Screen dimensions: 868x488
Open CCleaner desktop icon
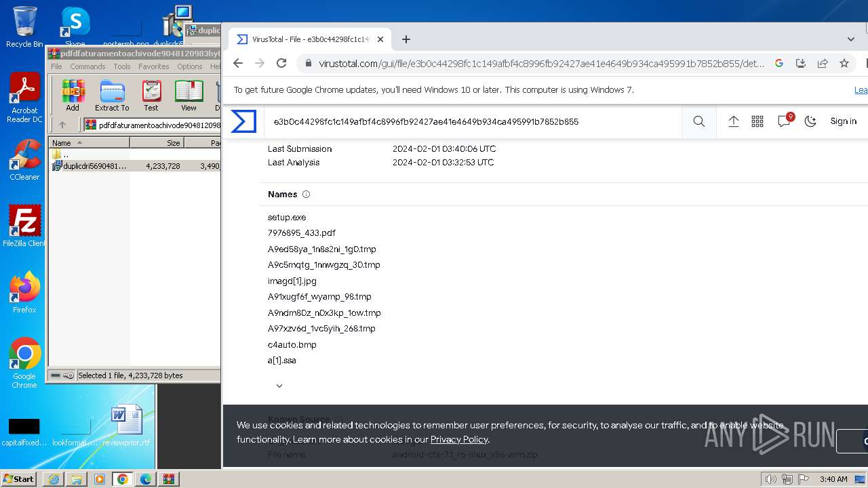pyautogui.click(x=24, y=160)
